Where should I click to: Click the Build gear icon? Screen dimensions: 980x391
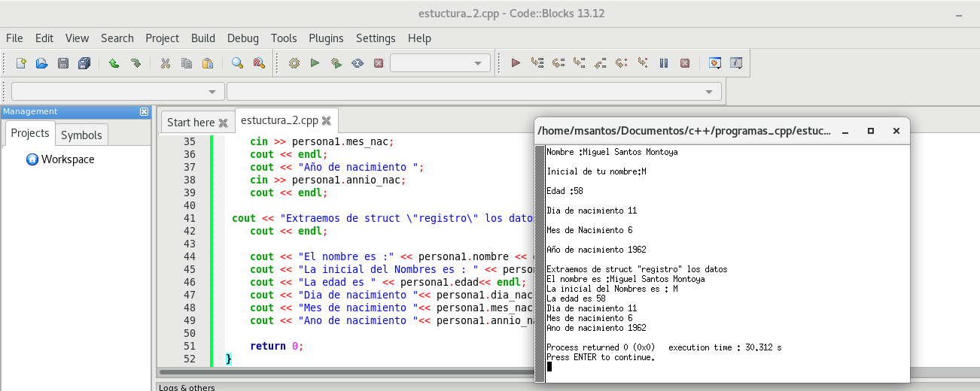click(x=294, y=63)
